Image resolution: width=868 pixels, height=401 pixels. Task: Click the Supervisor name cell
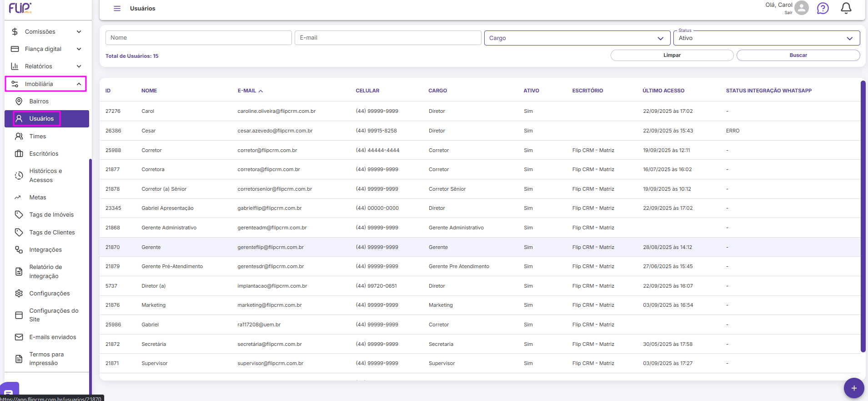(x=155, y=364)
